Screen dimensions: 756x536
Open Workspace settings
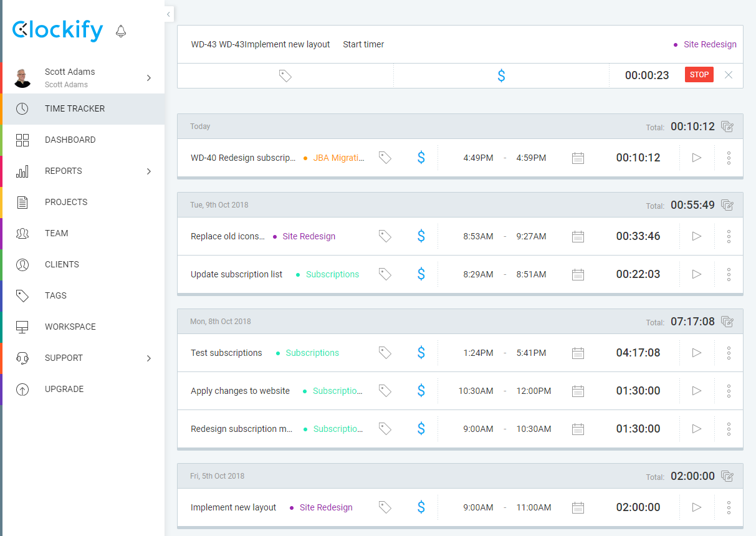[x=82, y=327]
